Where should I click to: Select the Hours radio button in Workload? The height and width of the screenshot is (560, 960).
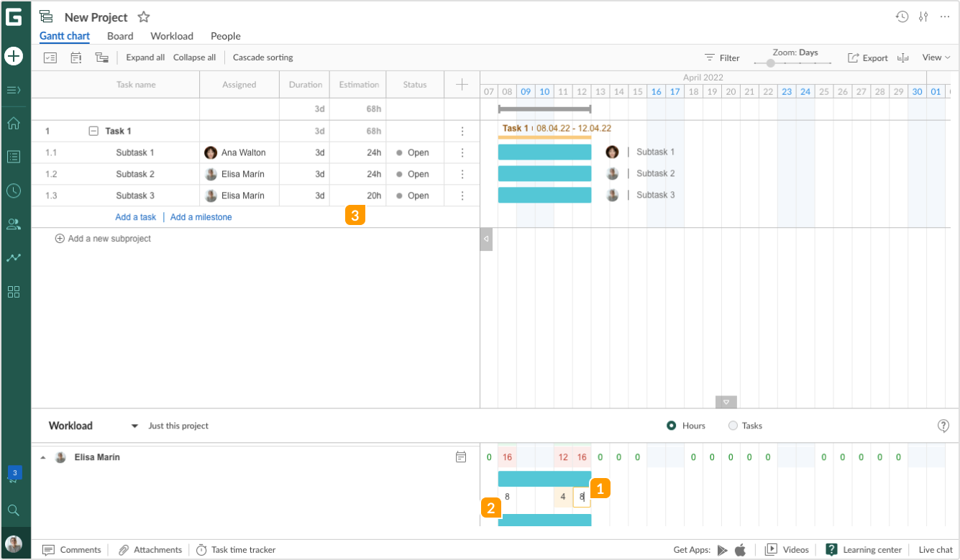(669, 426)
